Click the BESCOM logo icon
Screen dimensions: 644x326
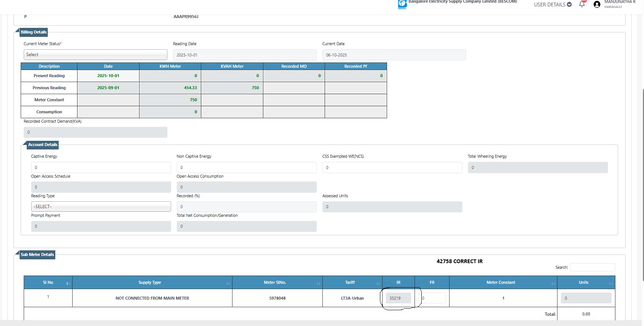[x=402, y=4]
